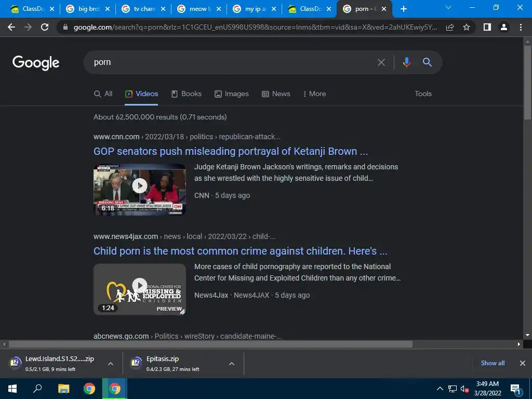Click inside the Google search field
Image resolution: width=532 pixels, height=399 pixels.
(231, 62)
